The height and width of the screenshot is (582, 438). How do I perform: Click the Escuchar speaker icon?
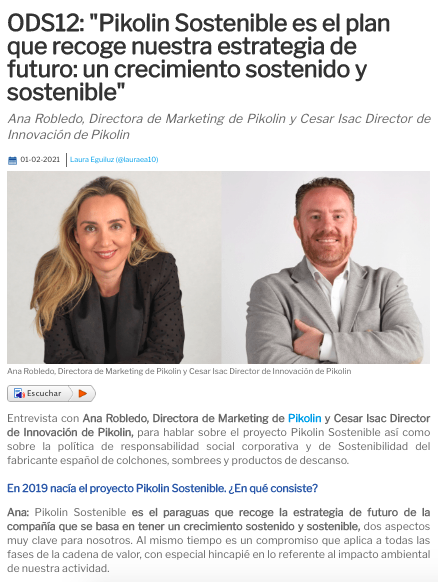19,393
